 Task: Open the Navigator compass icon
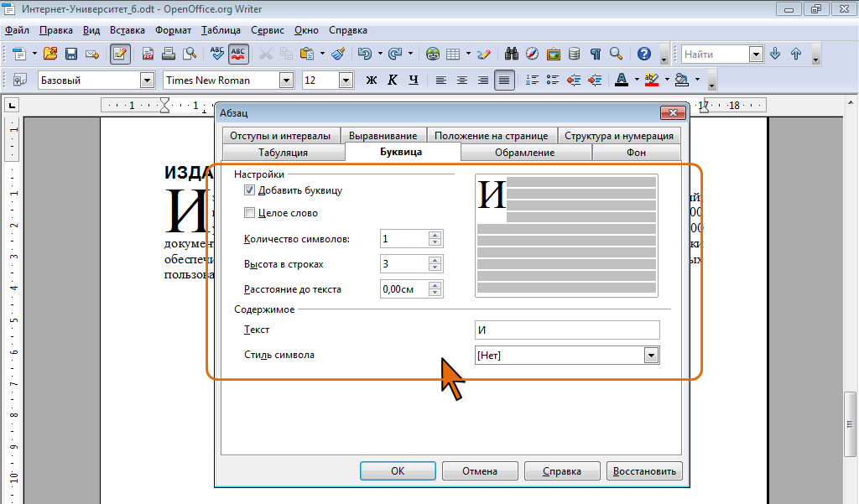pos(532,54)
